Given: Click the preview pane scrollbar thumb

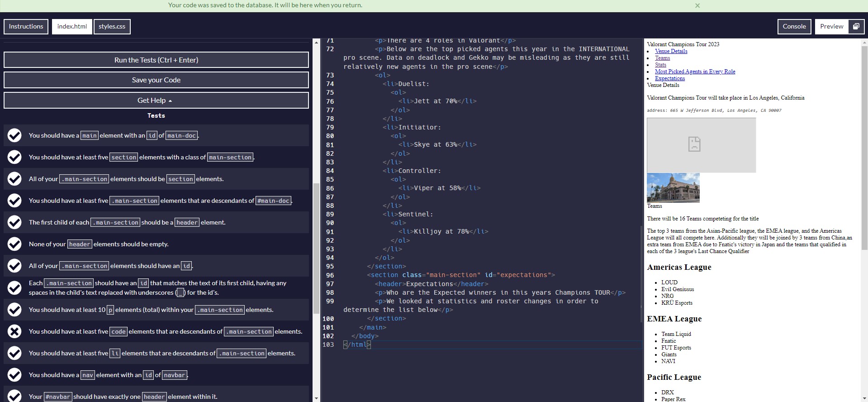Looking at the screenshot, I should 864,147.
